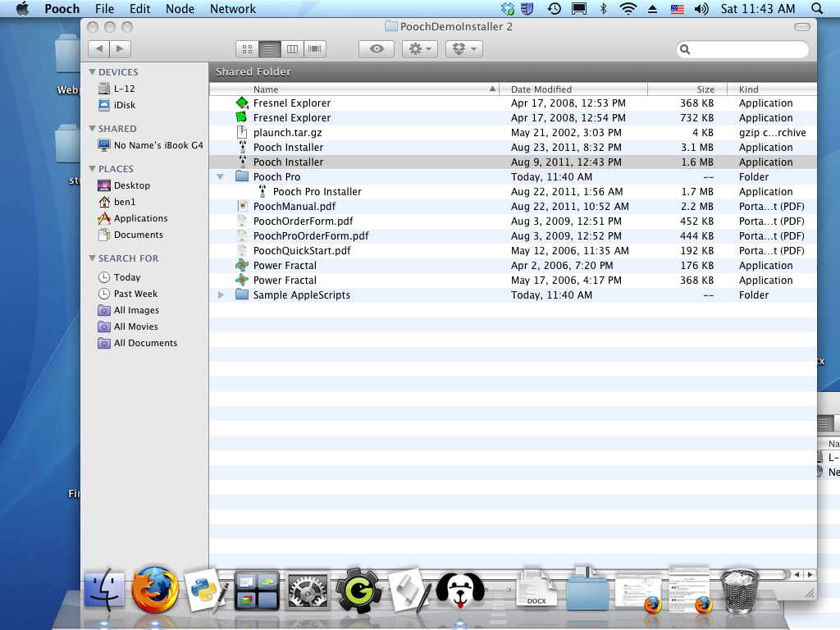Go back with the left arrow button
Image resolution: width=840 pixels, height=630 pixels.
tap(99, 48)
